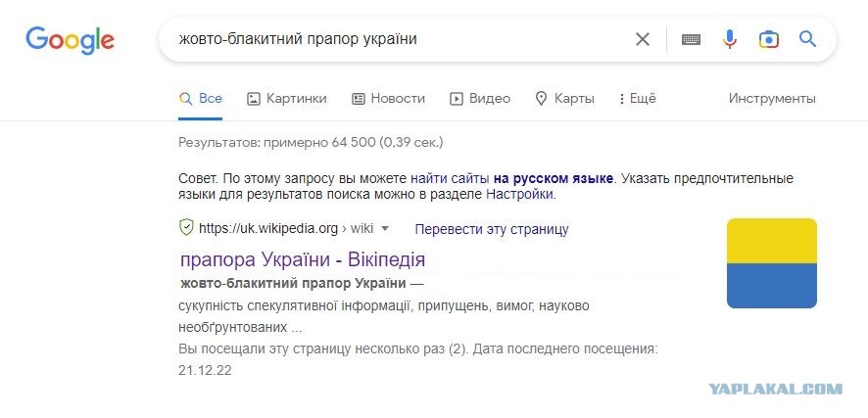This screenshot has width=868, height=418.
Task: Click the green shield security icon
Action: pyautogui.click(x=186, y=228)
